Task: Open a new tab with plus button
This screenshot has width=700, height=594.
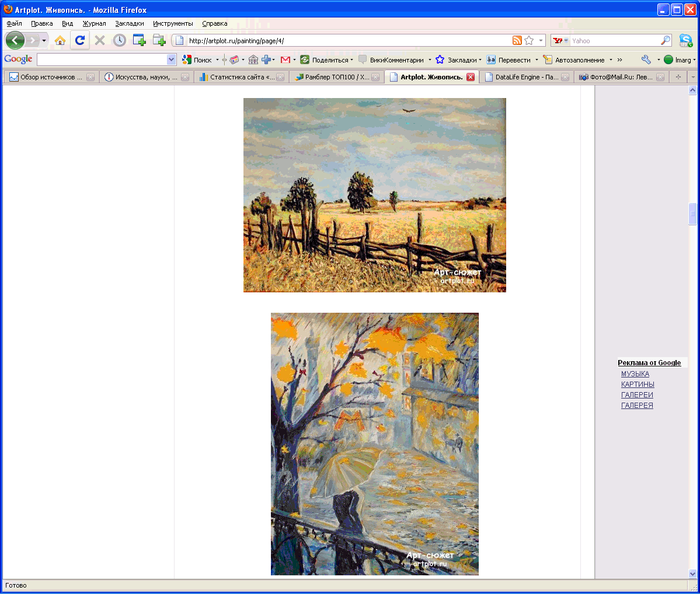Action: pyautogui.click(x=678, y=77)
